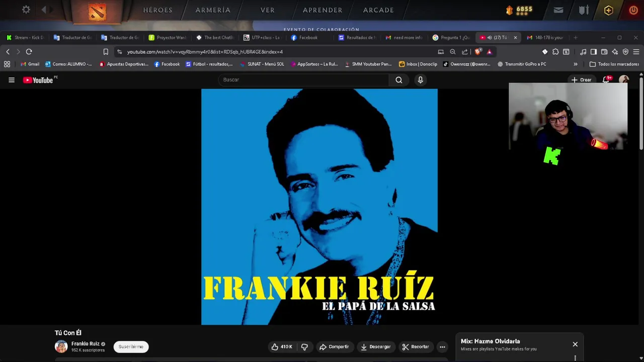Open the VER menu in Dota
This screenshot has height=362, width=644.
pyautogui.click(x=268, y=10)
